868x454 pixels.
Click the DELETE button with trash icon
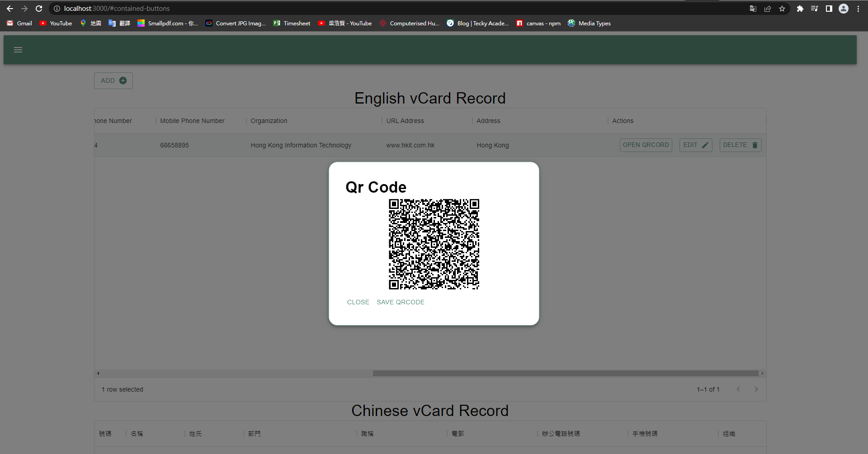pyautogui.click(x=741, y=145)
